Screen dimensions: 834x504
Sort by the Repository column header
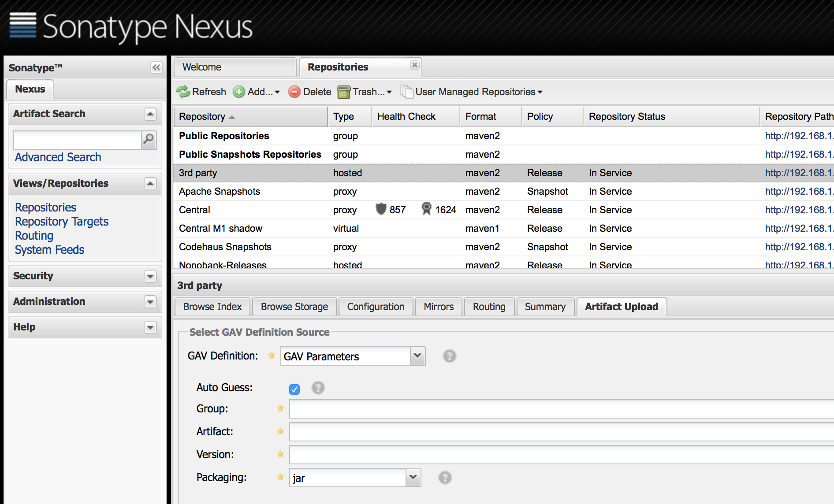(x=250, y=116)
